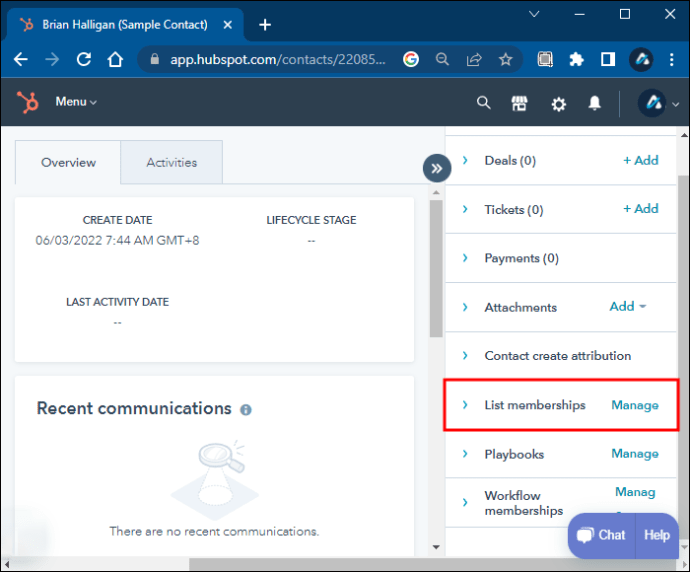
Task: Open the Chrome extensions puzzle icon
Action: click(576, 59)
